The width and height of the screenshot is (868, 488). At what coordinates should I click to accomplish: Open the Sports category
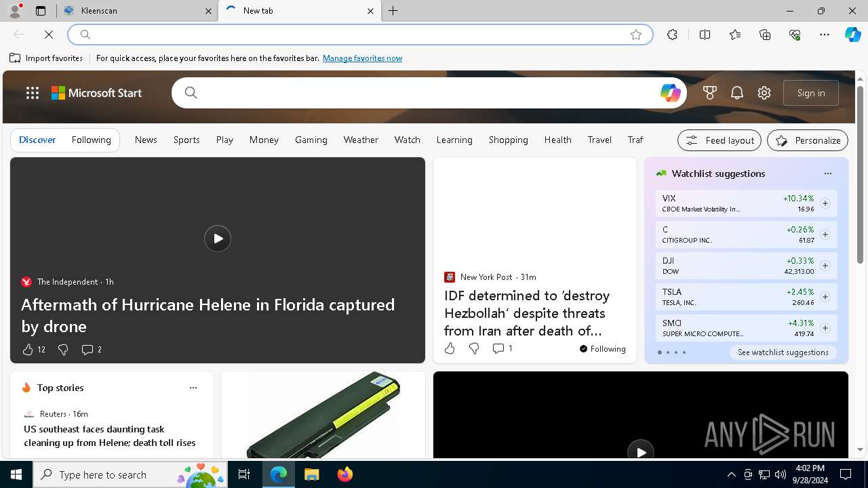tap(186, 140)
